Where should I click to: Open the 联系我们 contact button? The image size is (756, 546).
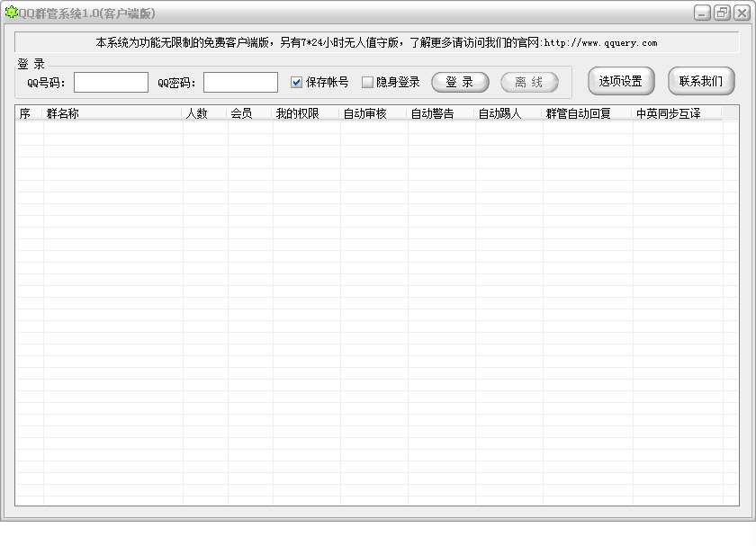pyautogui.click(x=701, y=81)
